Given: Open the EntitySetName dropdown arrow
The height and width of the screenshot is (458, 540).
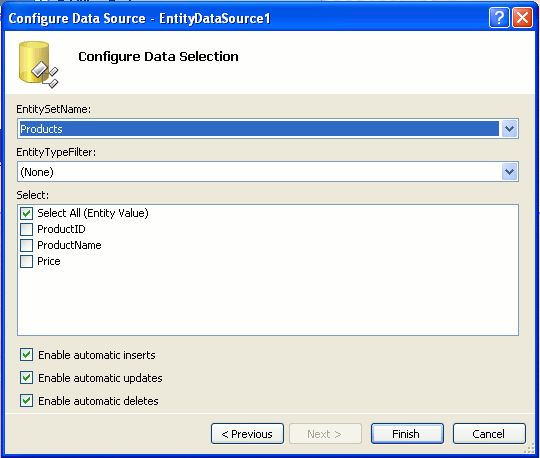Looking at the screenshot, I should 509,129.
